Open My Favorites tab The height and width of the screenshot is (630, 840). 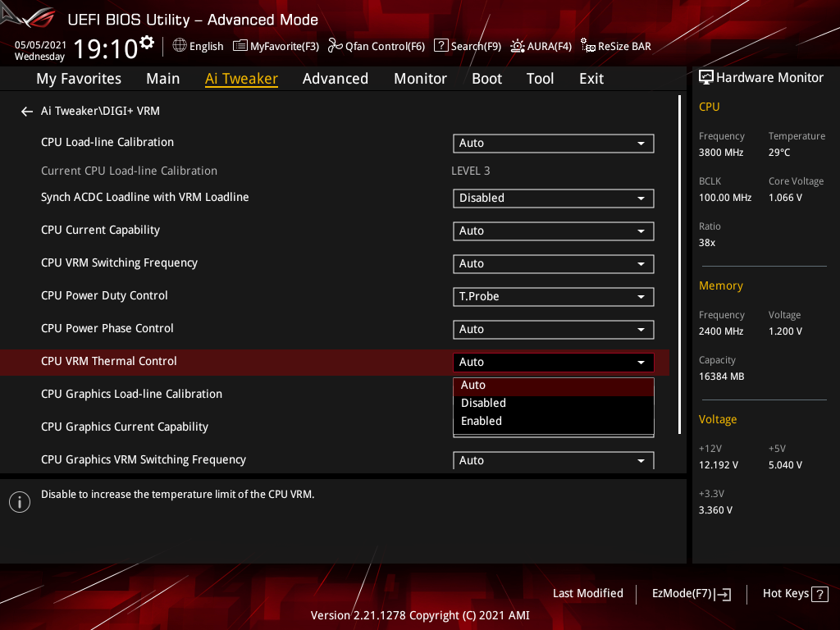79,79
